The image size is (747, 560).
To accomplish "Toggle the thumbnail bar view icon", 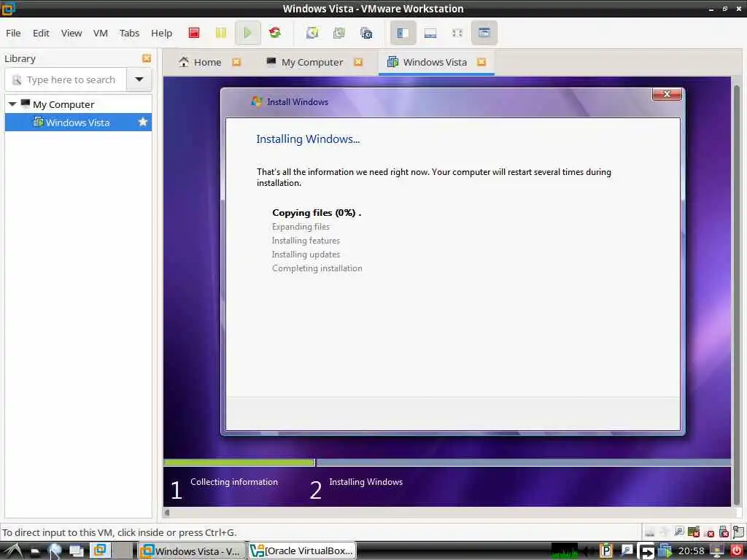I will tap(430, 33).
